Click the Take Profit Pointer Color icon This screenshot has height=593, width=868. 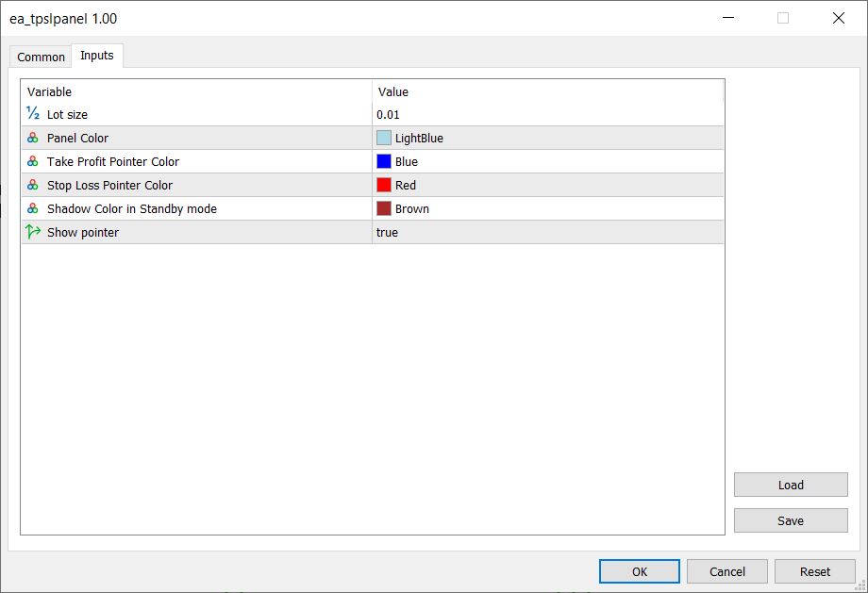tap(33, 161)
